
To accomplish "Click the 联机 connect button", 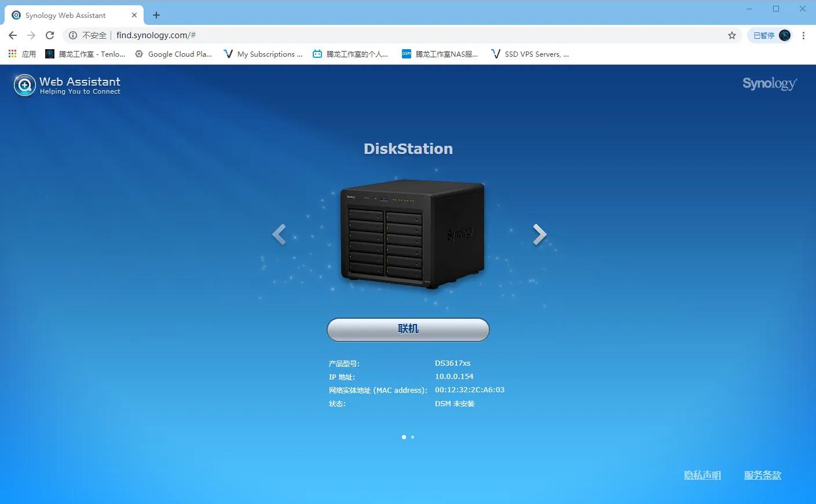I will click(408, 329).
